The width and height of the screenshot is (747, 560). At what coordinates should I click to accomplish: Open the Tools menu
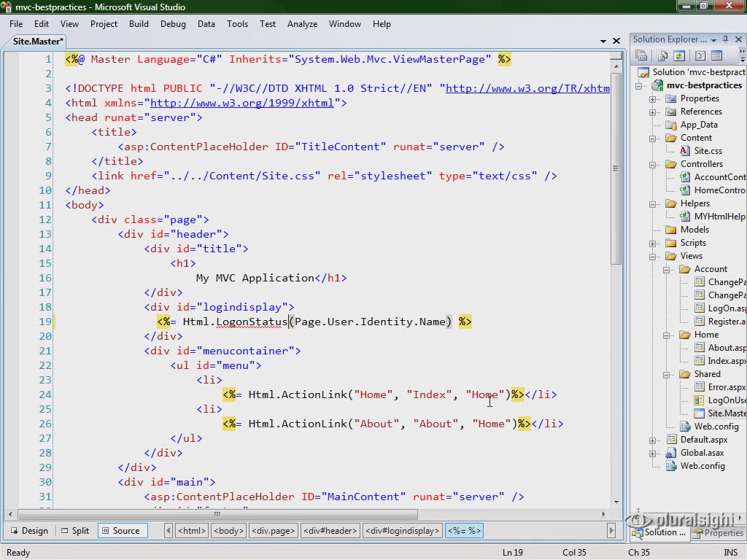(x=237, y=24)
